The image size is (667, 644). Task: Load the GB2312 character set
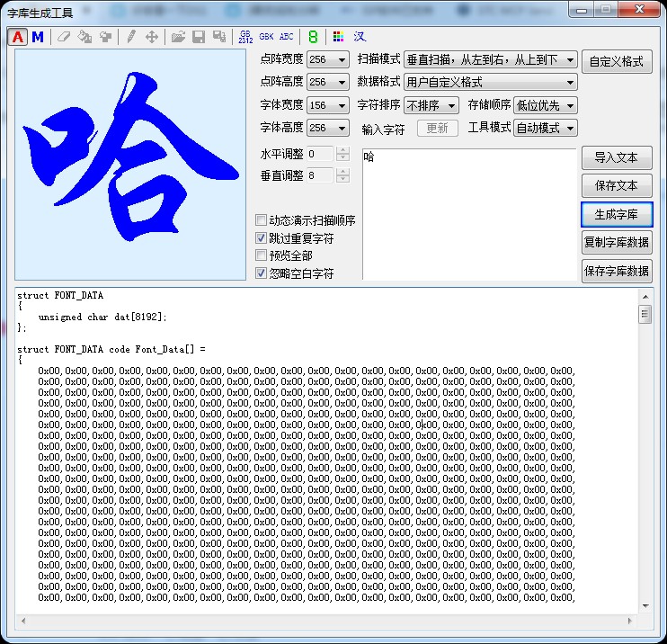245,37
